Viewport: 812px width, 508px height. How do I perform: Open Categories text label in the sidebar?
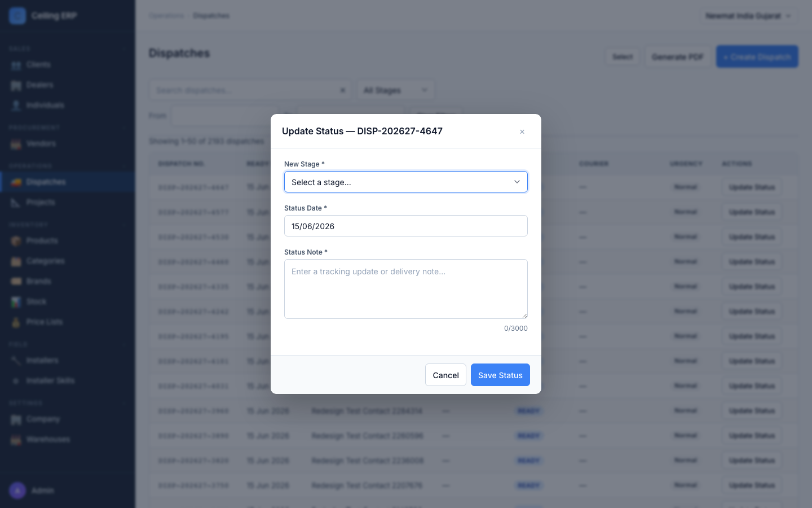tap(45, 261)
